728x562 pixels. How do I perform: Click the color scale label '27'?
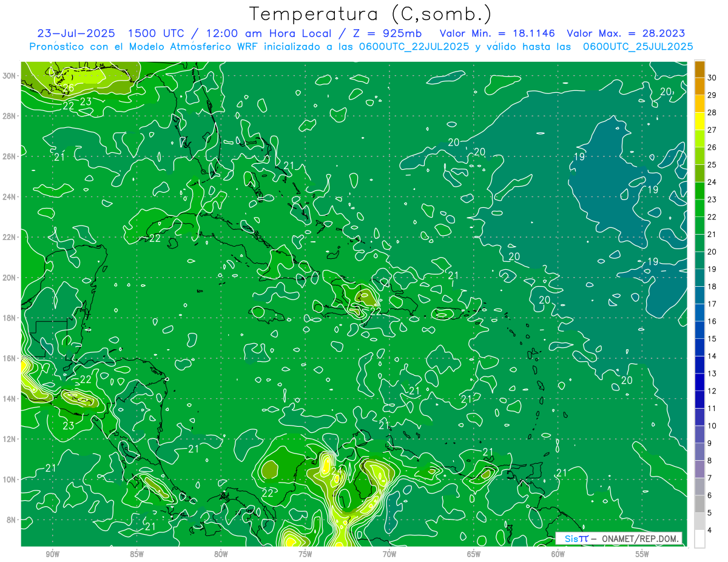pyautogui.click(x=712, y=130)
